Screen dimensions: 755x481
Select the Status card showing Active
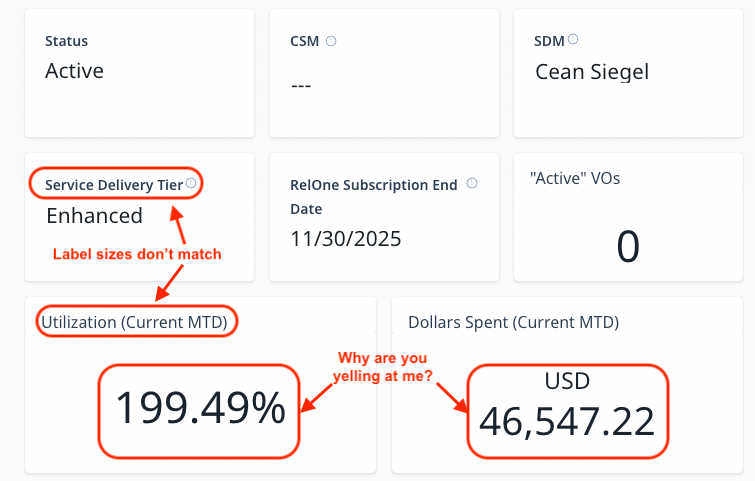139,73
